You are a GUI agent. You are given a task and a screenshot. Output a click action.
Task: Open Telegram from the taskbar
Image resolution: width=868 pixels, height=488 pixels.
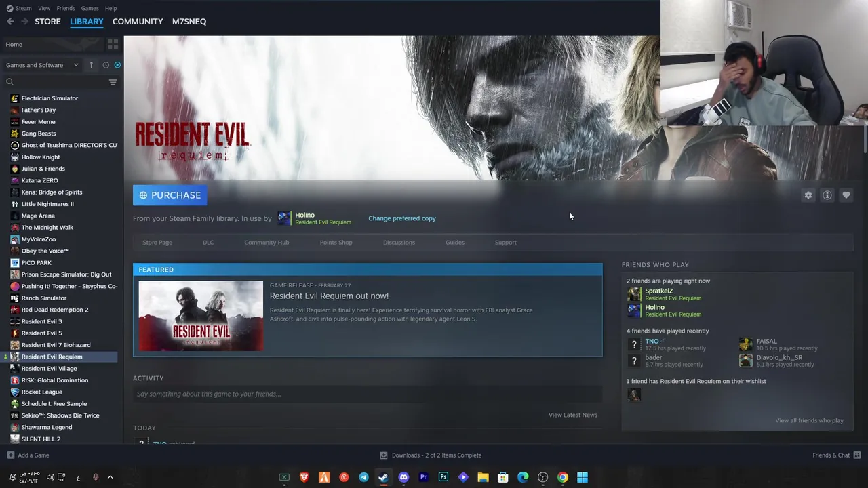tap(363, 477)
